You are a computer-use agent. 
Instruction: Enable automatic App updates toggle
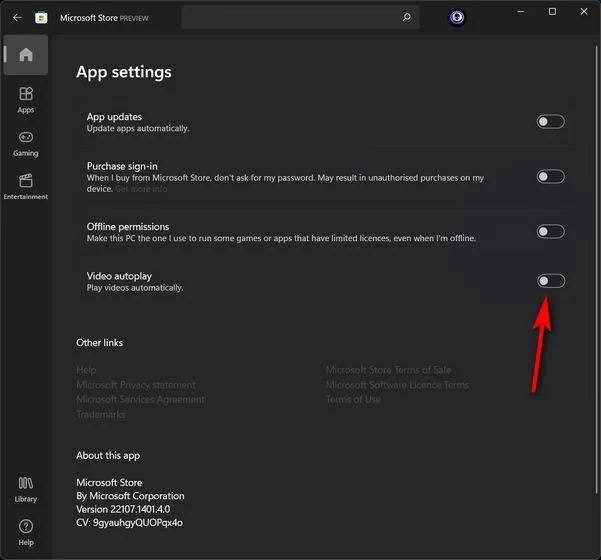(x=550, y=122)
